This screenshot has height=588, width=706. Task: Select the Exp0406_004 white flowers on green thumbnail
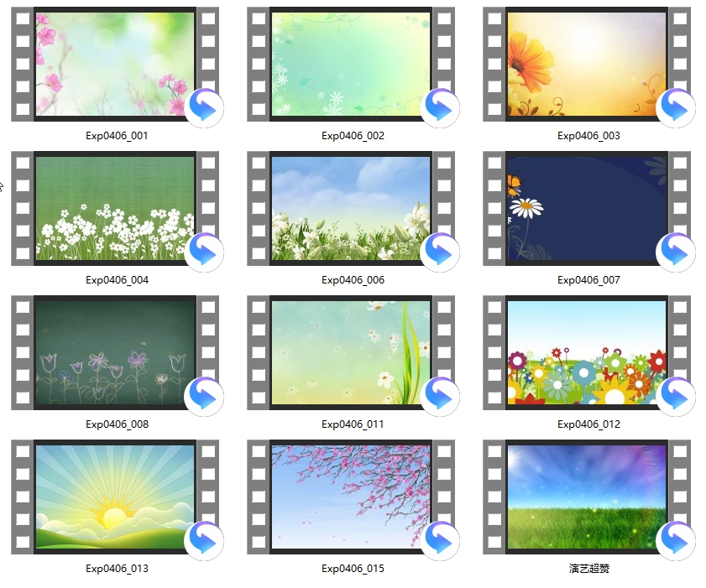tap(115, 208)
